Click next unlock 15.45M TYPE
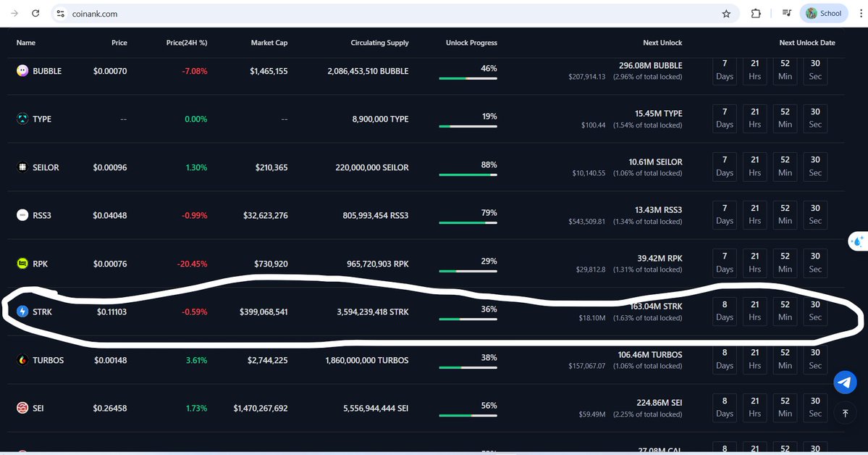The width and height of the screenshot is (868, 455). pyautogui.click(x=658, y=113)
